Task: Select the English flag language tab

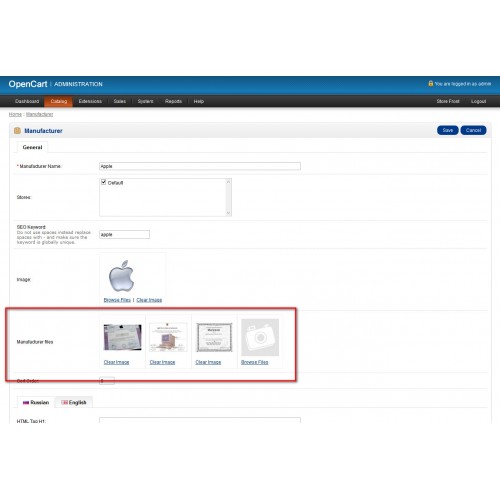Action: (74, 402)
